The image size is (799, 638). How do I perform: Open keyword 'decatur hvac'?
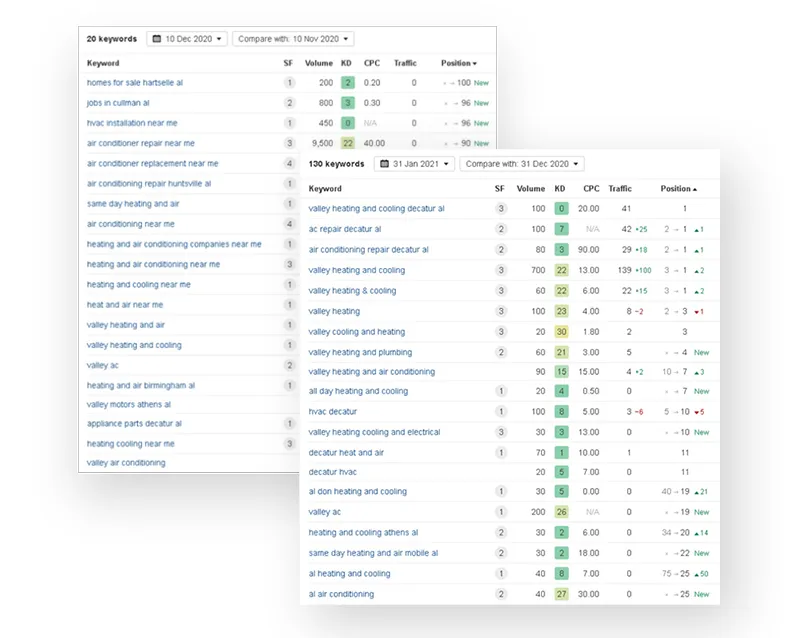(x=333, y=472)
